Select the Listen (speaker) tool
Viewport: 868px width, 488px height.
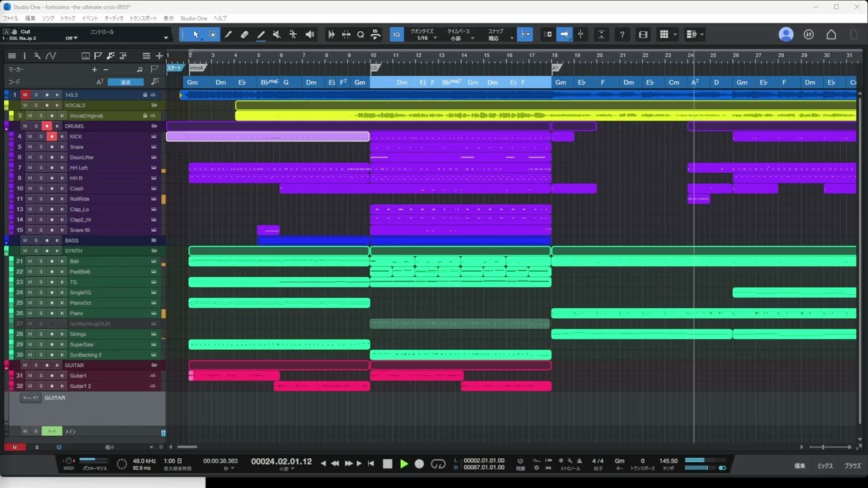click(310, 35)
